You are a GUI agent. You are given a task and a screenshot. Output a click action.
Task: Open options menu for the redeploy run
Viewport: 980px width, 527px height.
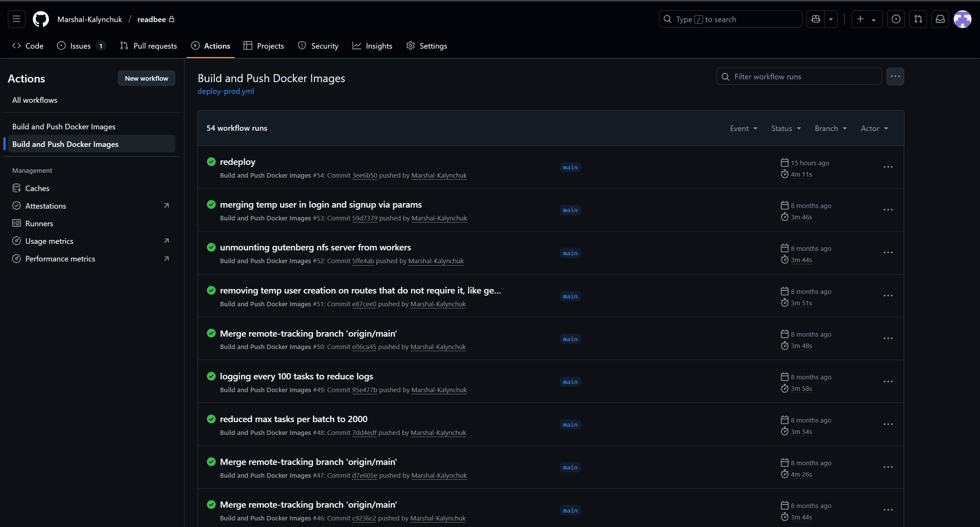click(888, 167)
